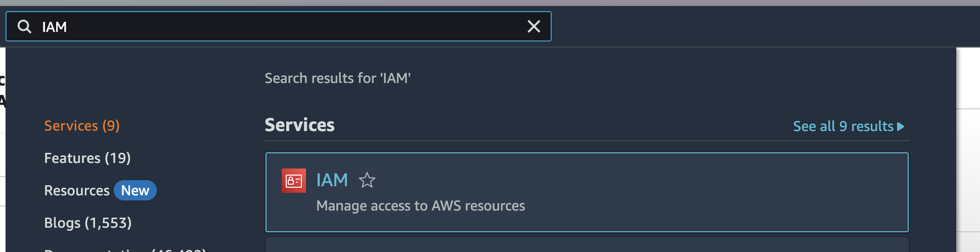Switch to the Features (19) category
The width and height of the screenshot is (980, 252).
[87, 158]
